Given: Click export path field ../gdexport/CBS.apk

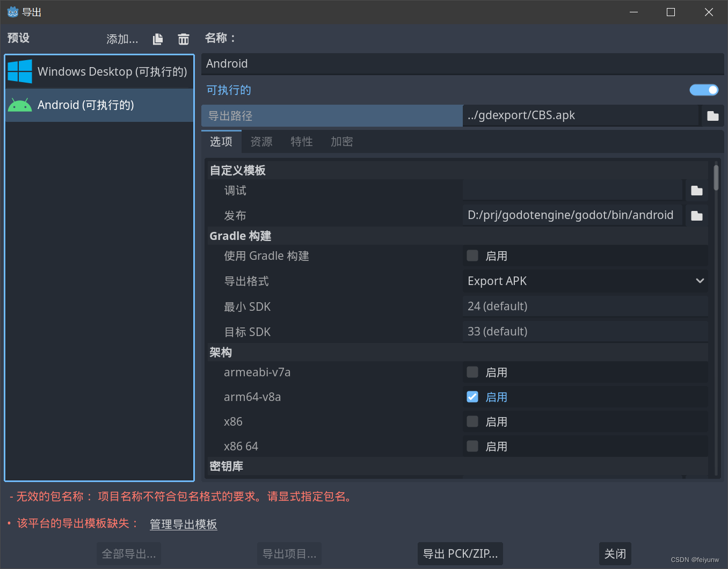Looking at the screenshot, I should 581,115.
